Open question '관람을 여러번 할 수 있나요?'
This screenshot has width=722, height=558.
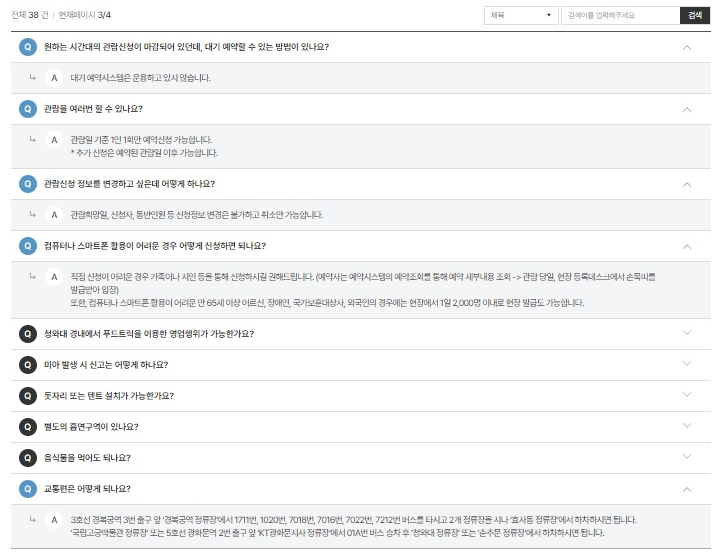93,109
